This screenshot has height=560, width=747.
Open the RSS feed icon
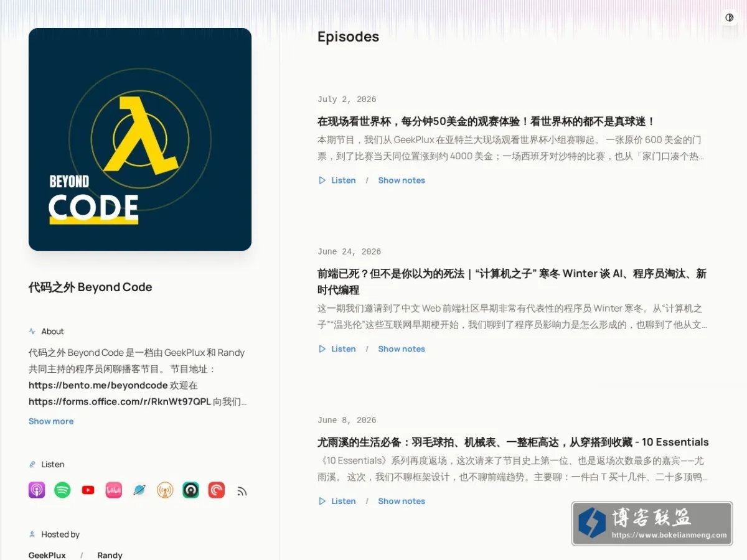[x=242, y=491]
